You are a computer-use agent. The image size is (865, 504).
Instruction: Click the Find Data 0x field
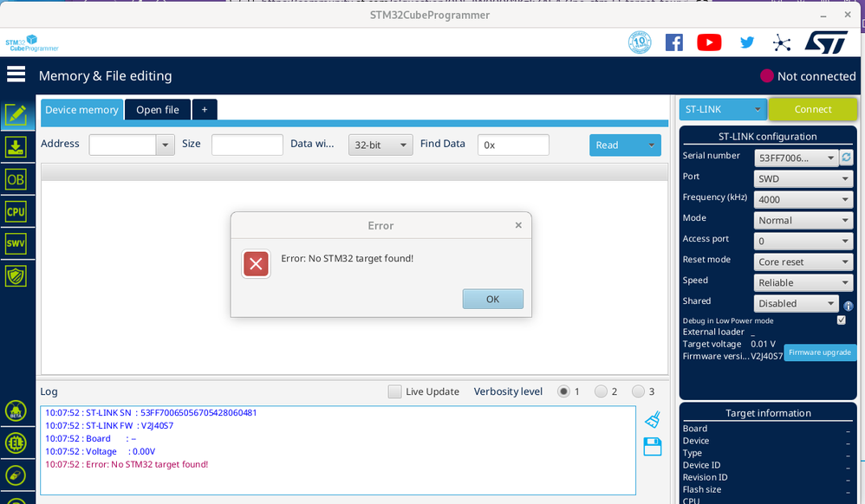[513, 145]
